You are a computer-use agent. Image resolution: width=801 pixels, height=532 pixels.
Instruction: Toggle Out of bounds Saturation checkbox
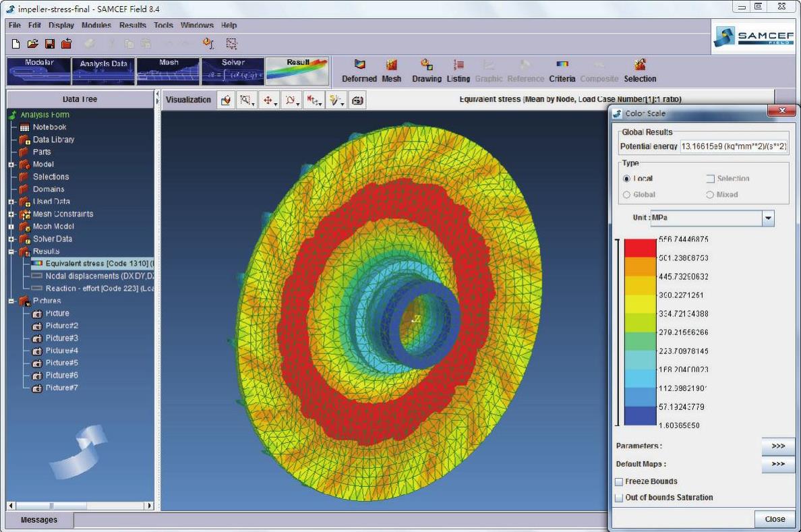619,498
